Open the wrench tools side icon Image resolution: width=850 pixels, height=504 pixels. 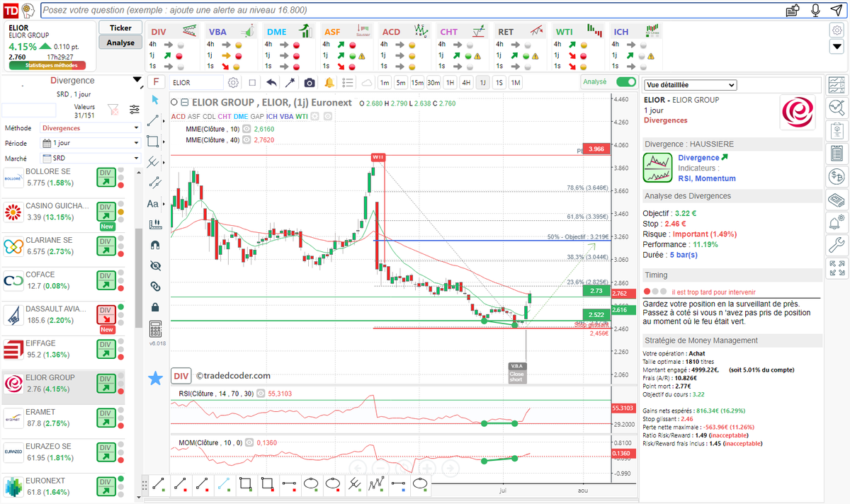point(837,246)
